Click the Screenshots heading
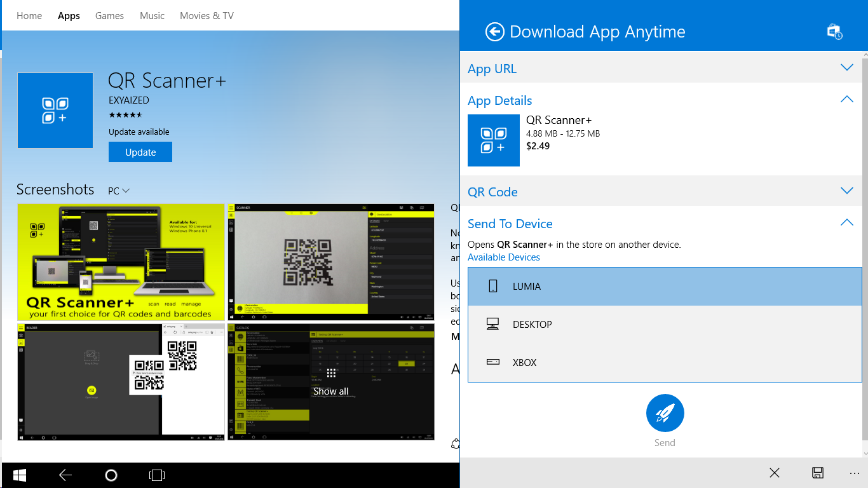This screenshot has height=488, width=868. coord(55,189)
